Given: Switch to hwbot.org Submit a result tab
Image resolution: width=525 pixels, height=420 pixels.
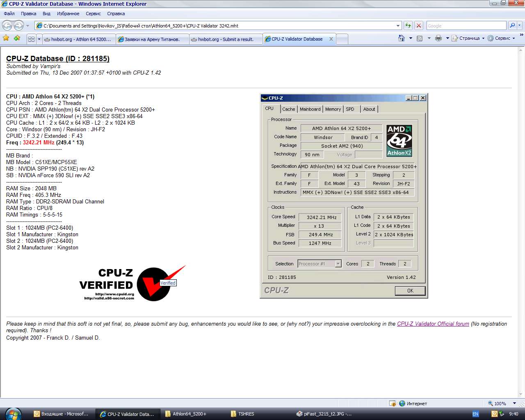Looking at the screenshot, I should [x=226, y=39].
